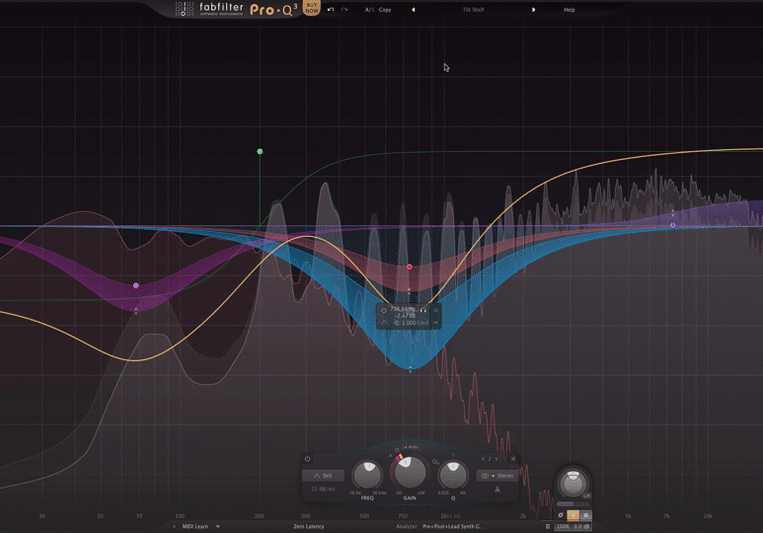Open the Analyzer settings Pre+Post+Lead Synth
The width and height of the screenshot is (763, 533).
453,526
